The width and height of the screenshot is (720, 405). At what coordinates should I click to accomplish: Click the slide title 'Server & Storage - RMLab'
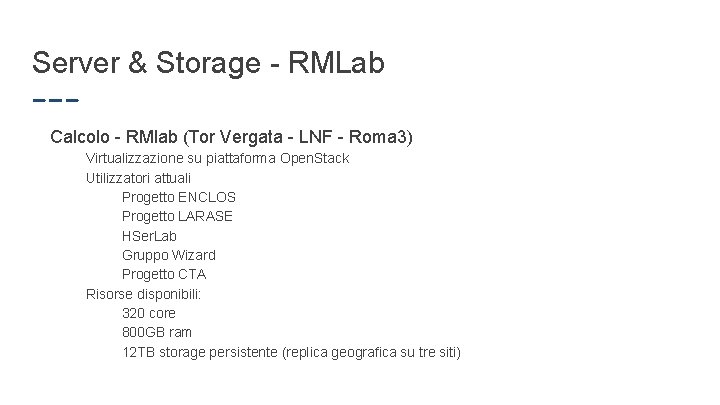[x=208, y=63]
